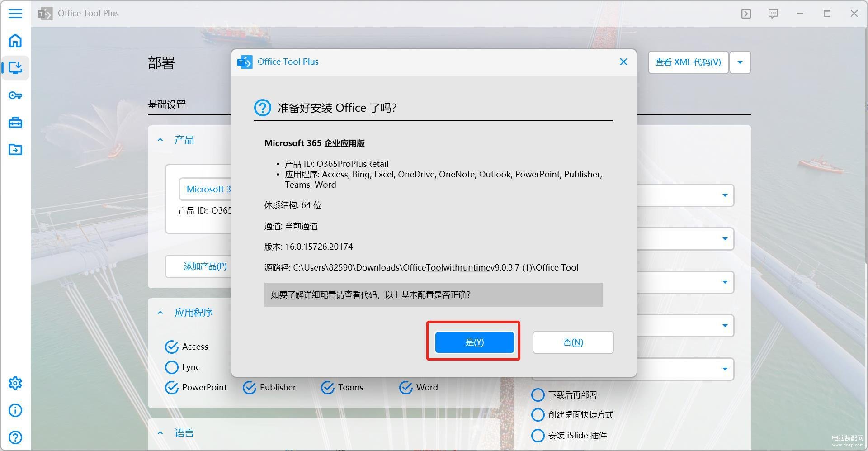Image resolution: width=868 pixels, height=451 pixels.
Task: Enable 创建桌面快捷方式 option
Action: [538, 415]
